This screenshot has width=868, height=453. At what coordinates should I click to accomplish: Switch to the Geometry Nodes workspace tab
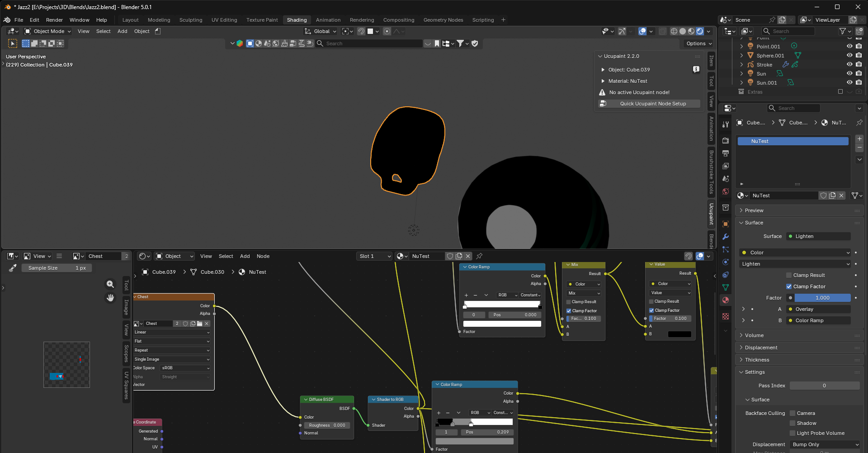pyautogui.click(x=443, y=20)
